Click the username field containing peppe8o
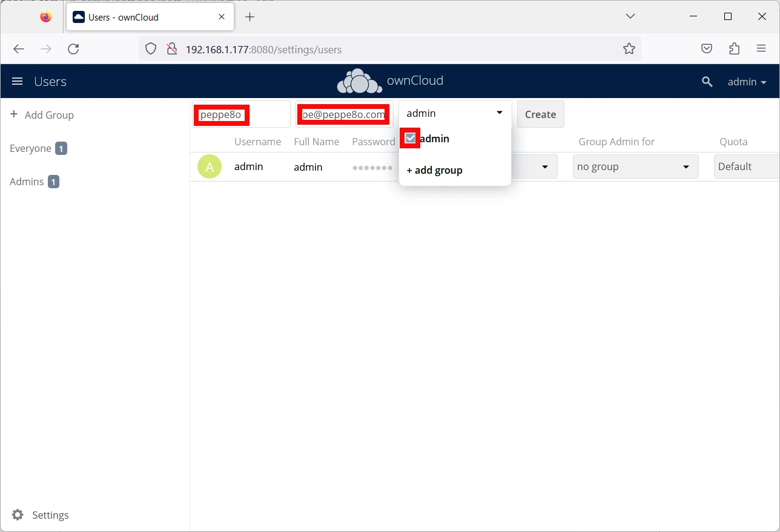This screenshot has width=780, height=532. (x=241, y=114)
